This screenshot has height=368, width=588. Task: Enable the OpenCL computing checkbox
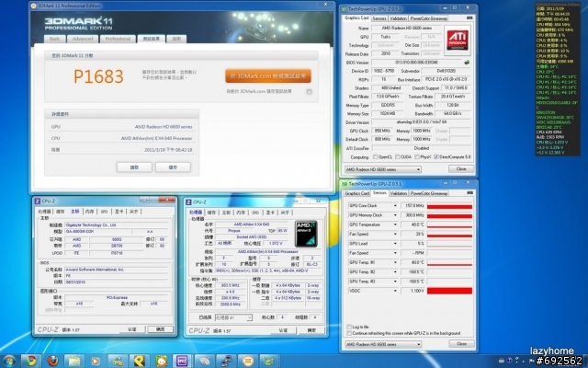click(x=376, y=157)
